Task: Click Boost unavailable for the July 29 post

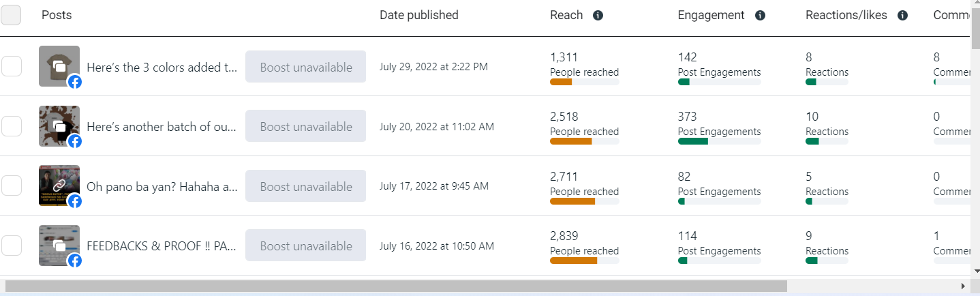Action: click(305, 67)
